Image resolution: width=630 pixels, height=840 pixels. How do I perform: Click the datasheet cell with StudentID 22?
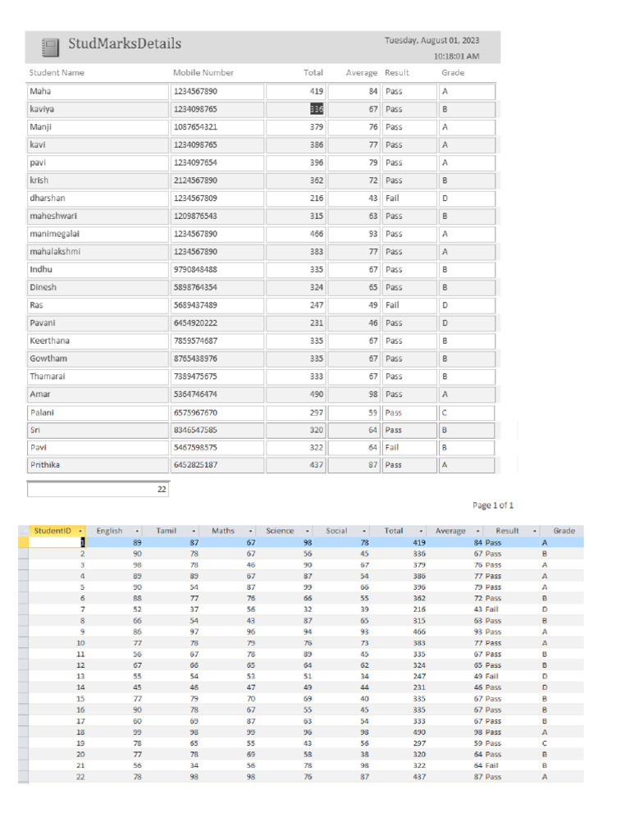[x=57, y=777]
